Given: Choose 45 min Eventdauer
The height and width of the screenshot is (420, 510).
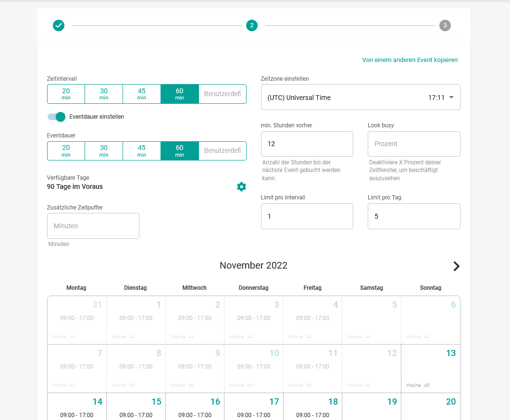Looking at the screenshot, I should [141, 151].
